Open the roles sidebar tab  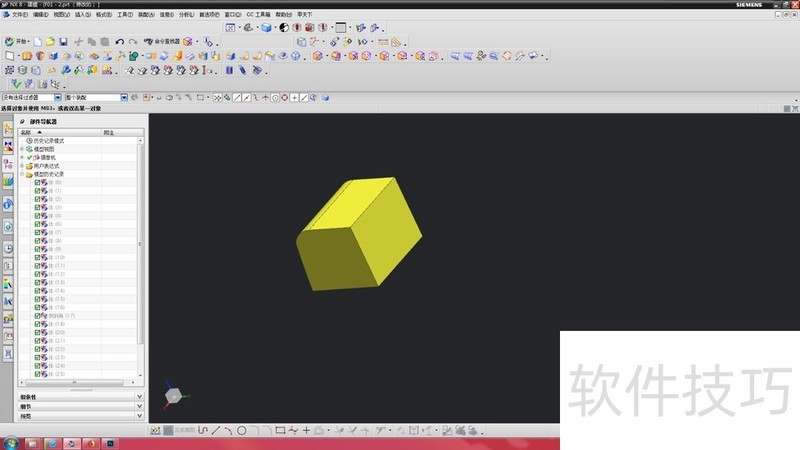8,319
